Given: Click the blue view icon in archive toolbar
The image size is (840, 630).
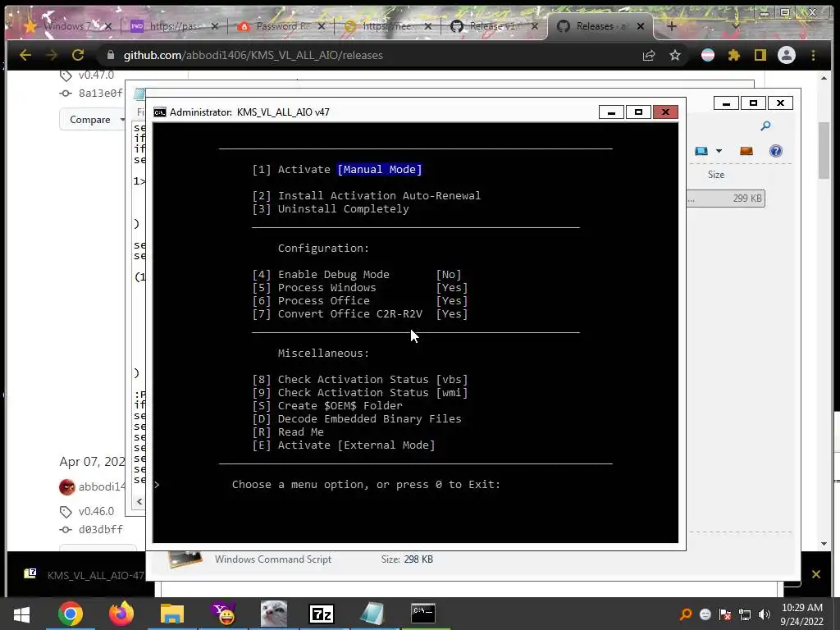Looking at the screenshot, I should pos(701,151).
